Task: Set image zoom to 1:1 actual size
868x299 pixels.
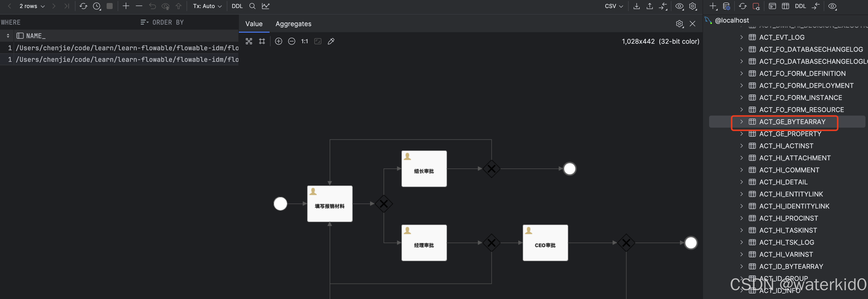Action: click(x=304, y=41)
